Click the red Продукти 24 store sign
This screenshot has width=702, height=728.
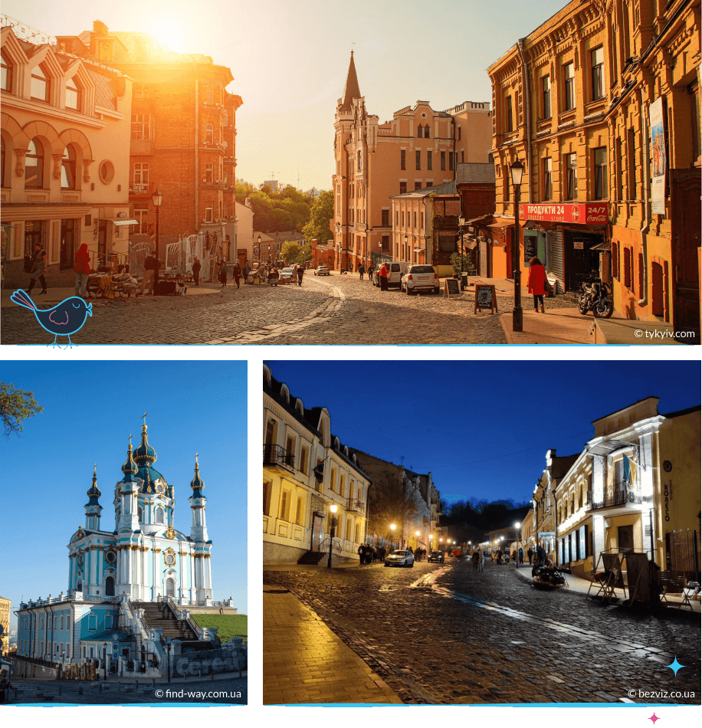tap(552, 213)
